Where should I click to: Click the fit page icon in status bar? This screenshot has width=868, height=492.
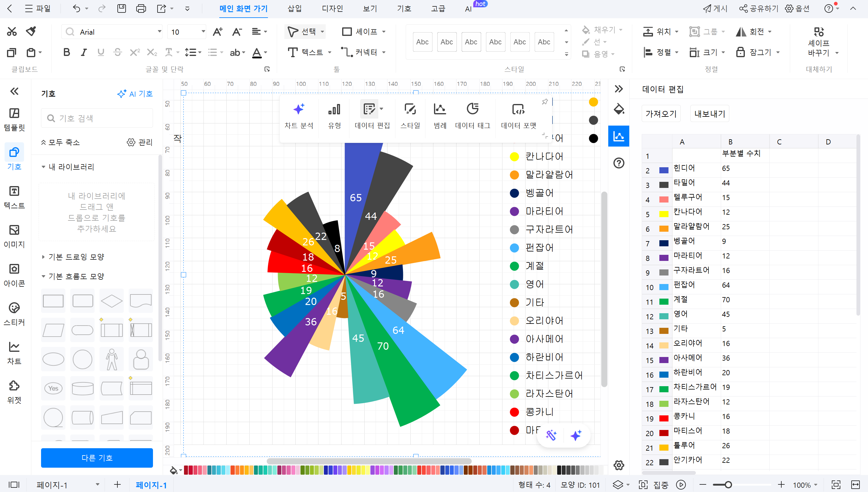[x=836, y=485]
